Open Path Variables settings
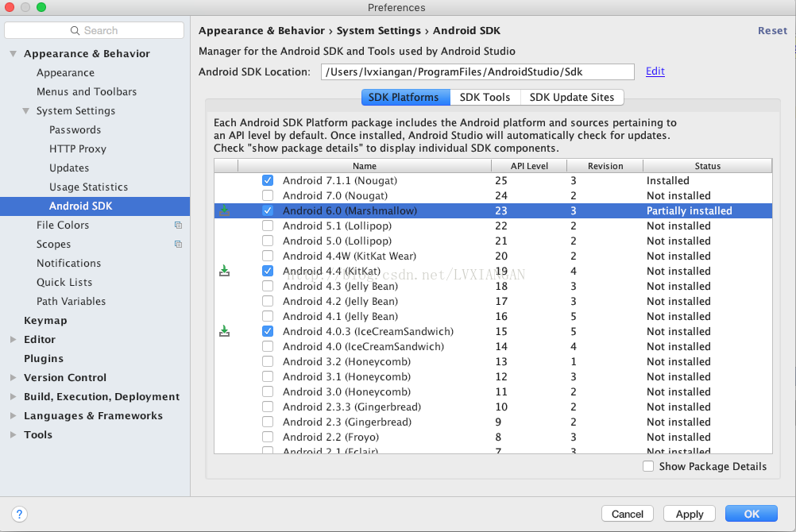The image size is (796, 532). click(71, 302)
